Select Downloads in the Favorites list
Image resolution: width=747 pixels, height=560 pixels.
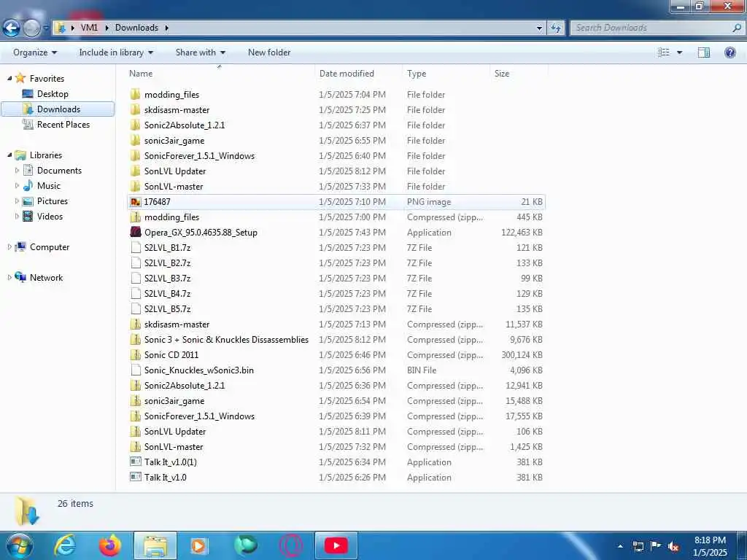[x=58, y=109]
